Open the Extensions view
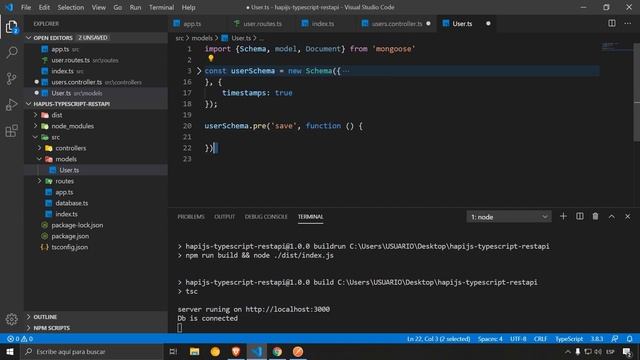This screenshot has height=360, width=640. (x=11, y=131)
